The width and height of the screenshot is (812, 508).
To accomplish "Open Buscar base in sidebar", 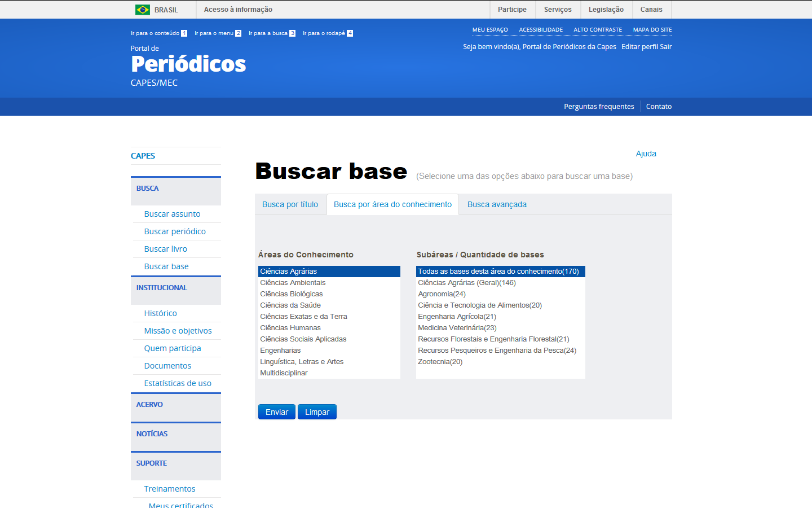I will (166, 266).
